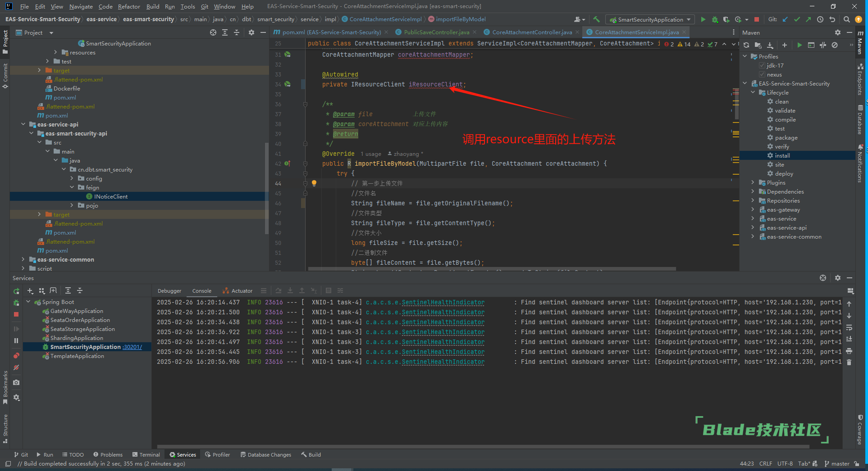Click the intention lightbulb on line 44
Viewport: 868px width, 471px height.
click(x=314, y=183)
